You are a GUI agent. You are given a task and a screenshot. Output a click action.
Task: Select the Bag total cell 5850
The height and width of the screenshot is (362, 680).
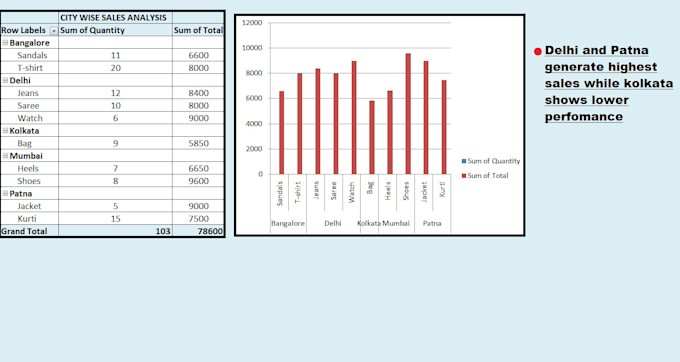pyautogui.click(x=198, y=143)
